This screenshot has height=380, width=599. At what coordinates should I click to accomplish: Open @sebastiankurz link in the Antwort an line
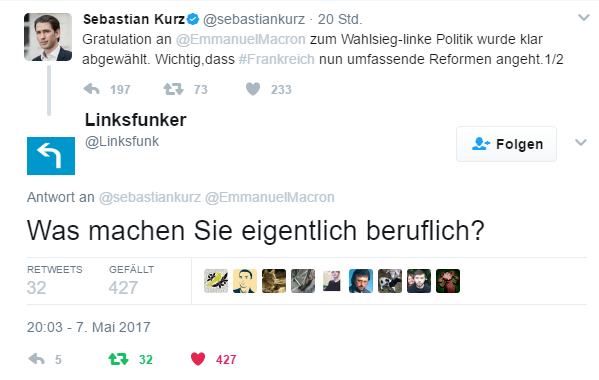[150, 197]
